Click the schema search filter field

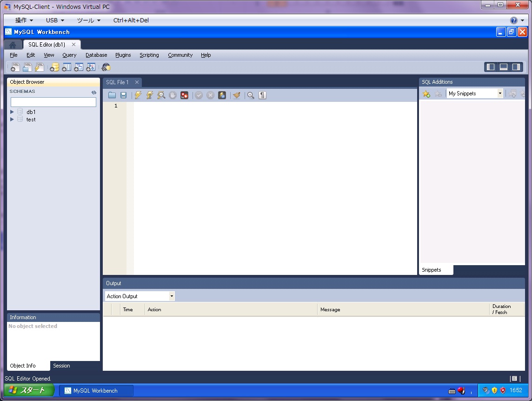pos(53,102)
